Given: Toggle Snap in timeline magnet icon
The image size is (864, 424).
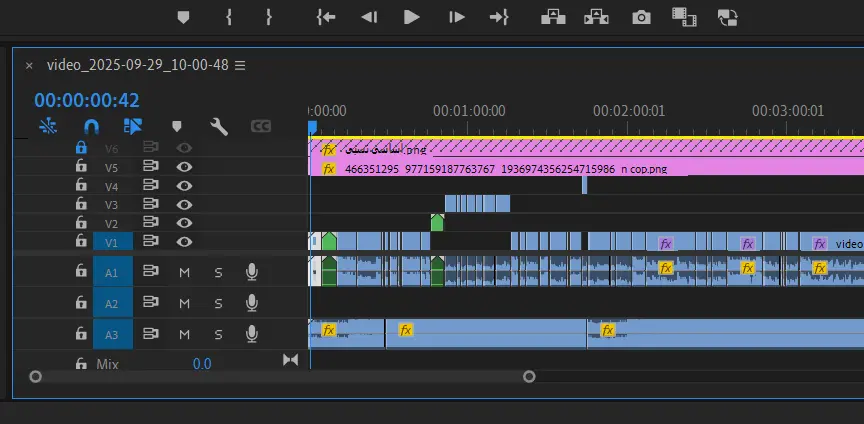Looking at the screenshot, I should 91,127.
